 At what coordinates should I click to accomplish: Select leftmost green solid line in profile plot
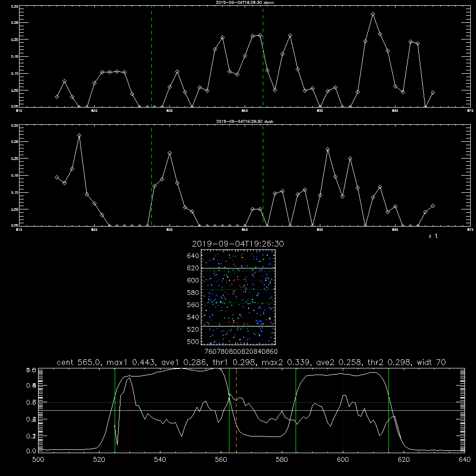coord(115,410)
